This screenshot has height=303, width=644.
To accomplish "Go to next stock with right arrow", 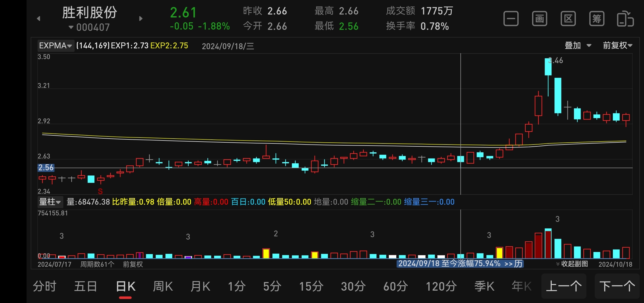I will point(141,19).
